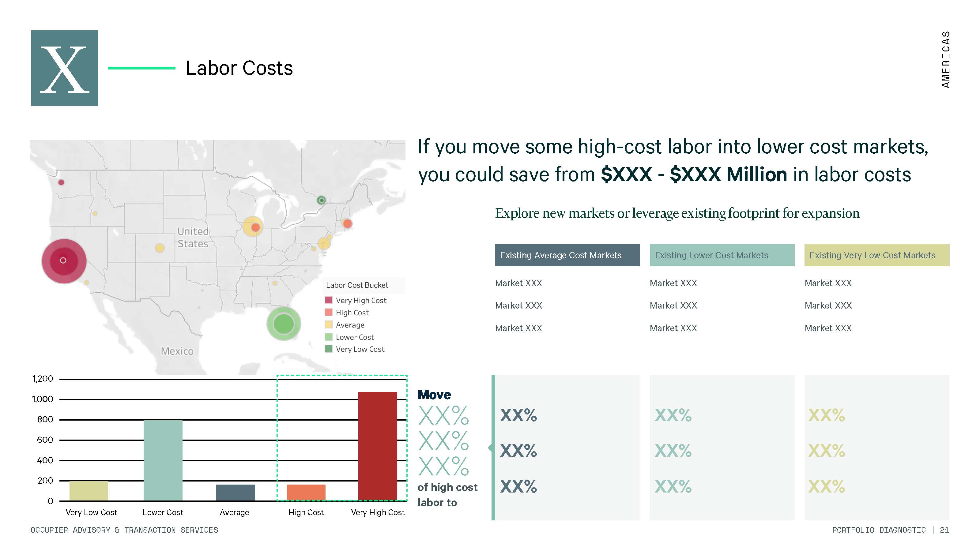Click the Very Low Cost yellow bar
Viewport: 980px width, 551px height.
(x=89, y=491)
